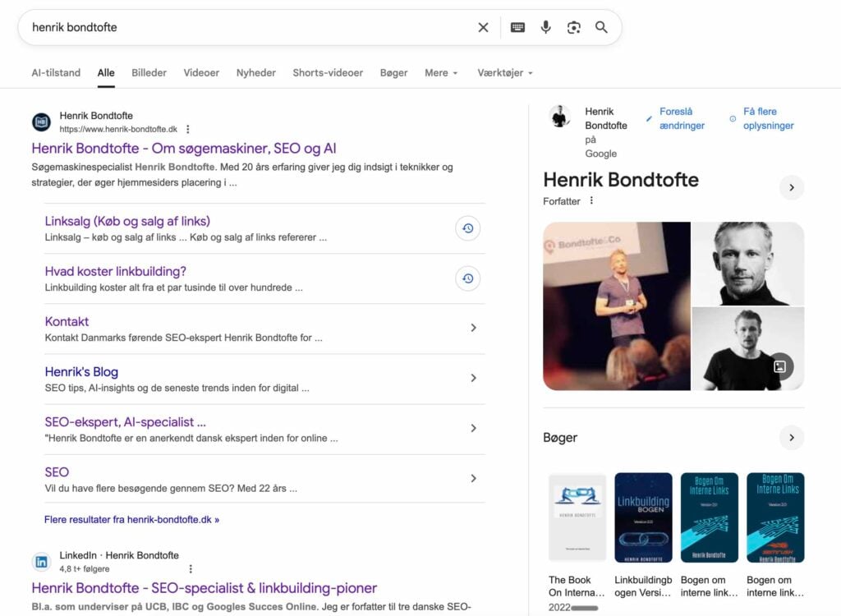
Task: Open the three-dot menu beside henrik-bondtofte.dk URL
Action: tap(188, 129)
